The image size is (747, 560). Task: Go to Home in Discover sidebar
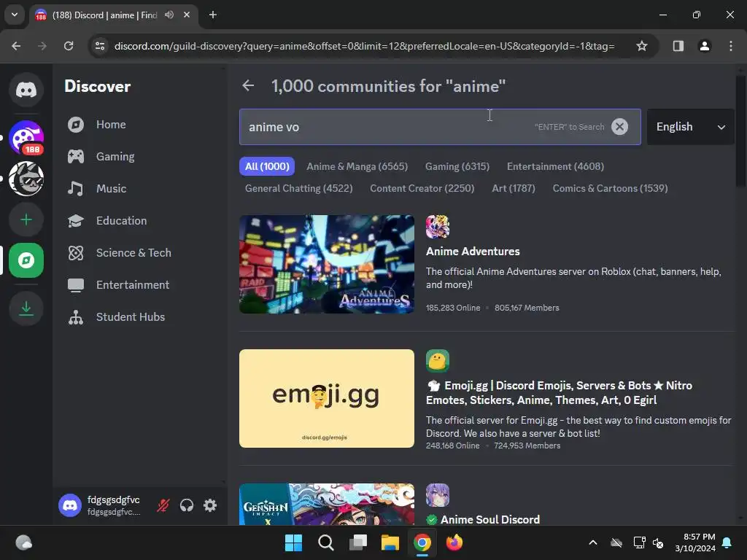pyautogui.click(x=111, y=125)
